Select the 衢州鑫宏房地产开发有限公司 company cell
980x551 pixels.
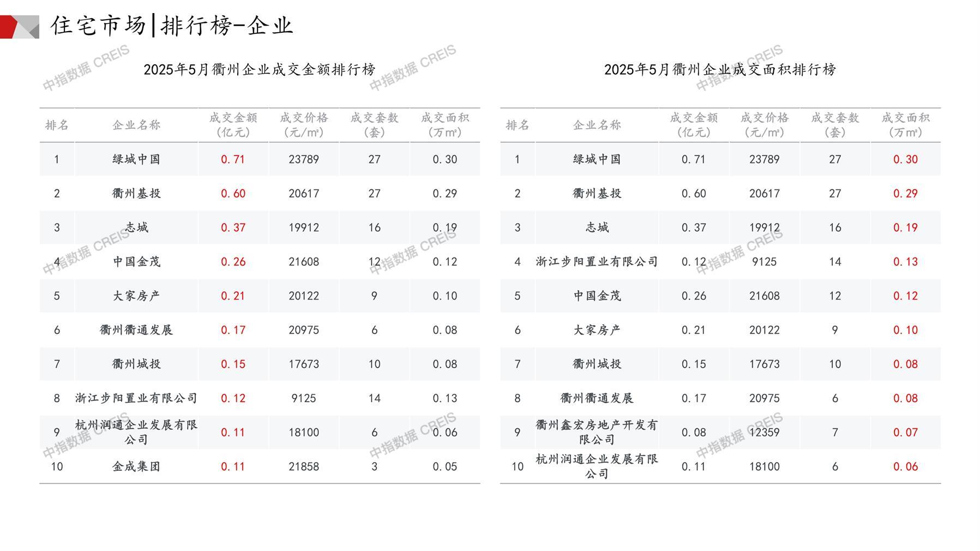pyautogui.click(x=597, y=432)
